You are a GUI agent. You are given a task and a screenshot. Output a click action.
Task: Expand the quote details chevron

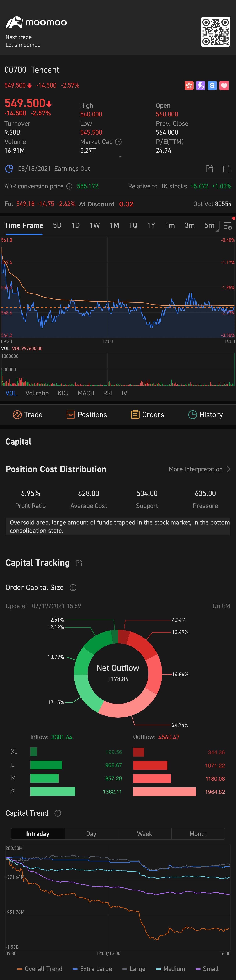pyautogui.click(x=120, y=156)
